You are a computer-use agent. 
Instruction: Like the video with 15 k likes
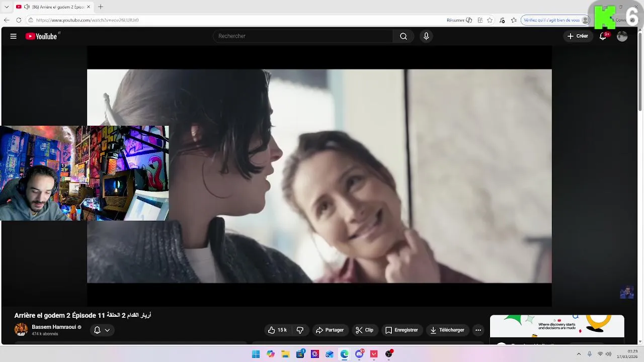click(277, 330)
